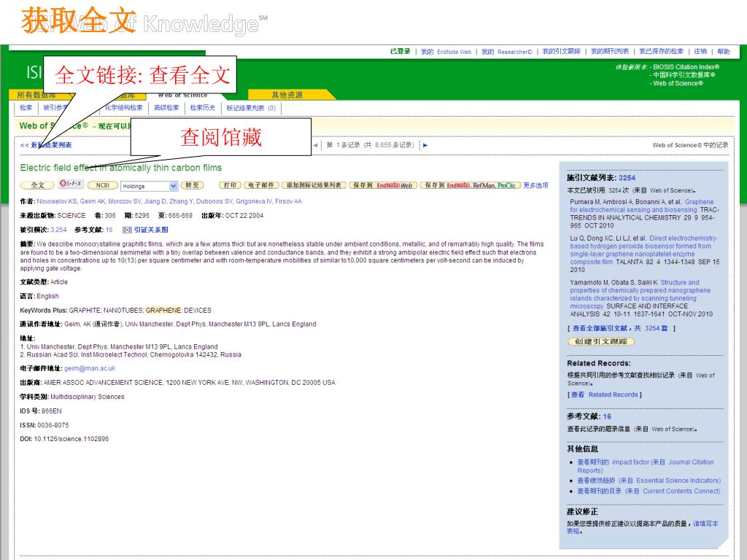Open the SFX full-text linking icon
This screenshot has height=560, width=747.
pyautogui.click(x=71, y=184)
